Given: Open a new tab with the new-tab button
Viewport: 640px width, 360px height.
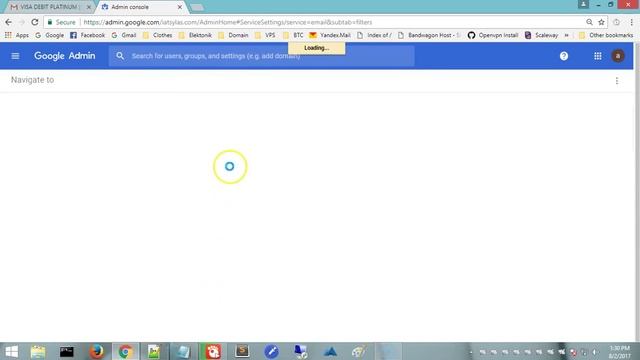Looking at the screenshot, I should pos(197,7).
